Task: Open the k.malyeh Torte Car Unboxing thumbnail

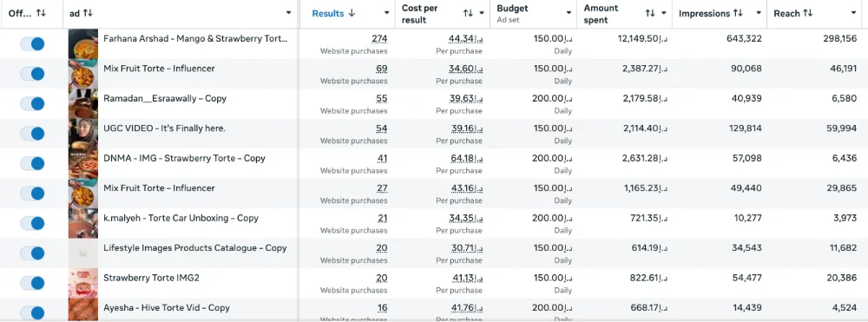Action: tap(83, 224)
